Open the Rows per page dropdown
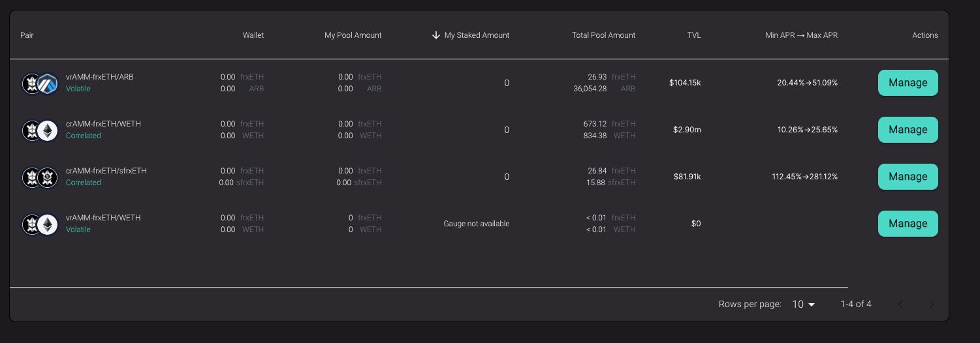The image size is (980, 343). coord(804,305)
